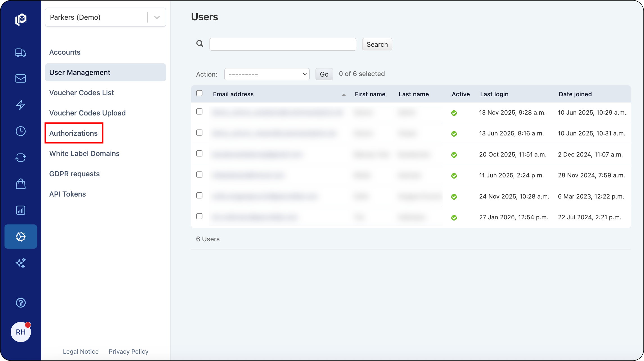The image size is (644, 361).
Task: Open the lightning bolt automations icon
Action: (x=21, y=105)
